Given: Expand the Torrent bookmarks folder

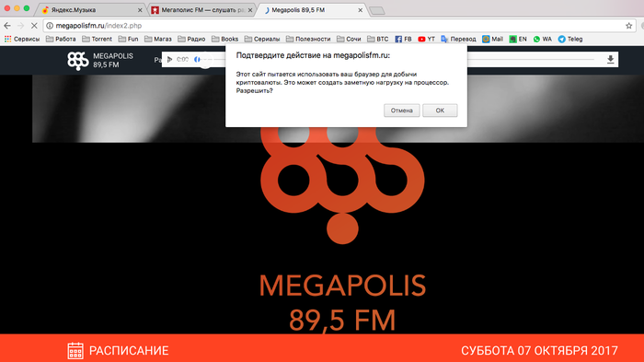Looking at the screenshot, I should [x=97, y=39].
